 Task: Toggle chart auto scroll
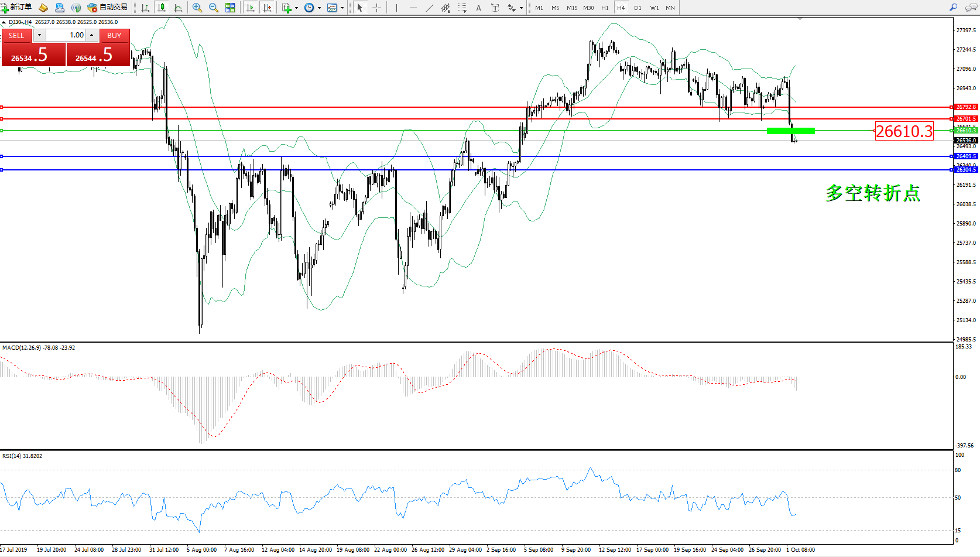click(251, 8)
